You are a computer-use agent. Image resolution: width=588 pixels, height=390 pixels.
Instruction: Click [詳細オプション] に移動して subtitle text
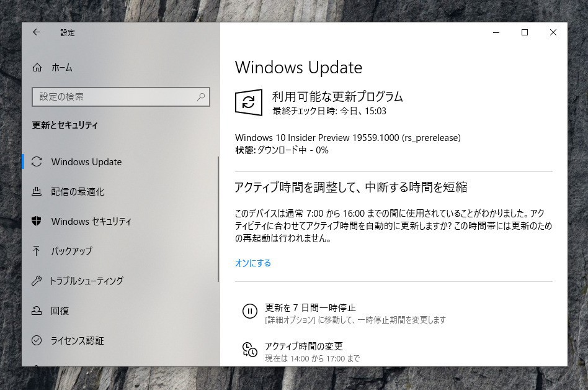point(355,320)
